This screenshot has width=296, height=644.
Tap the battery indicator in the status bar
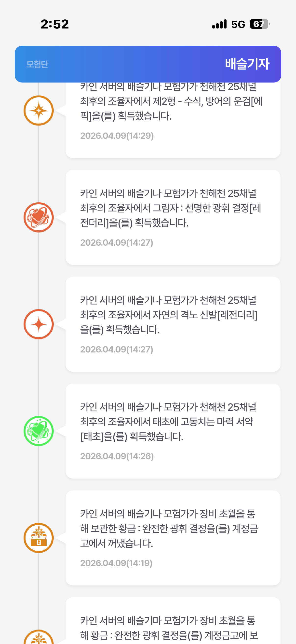coord(259,24)
